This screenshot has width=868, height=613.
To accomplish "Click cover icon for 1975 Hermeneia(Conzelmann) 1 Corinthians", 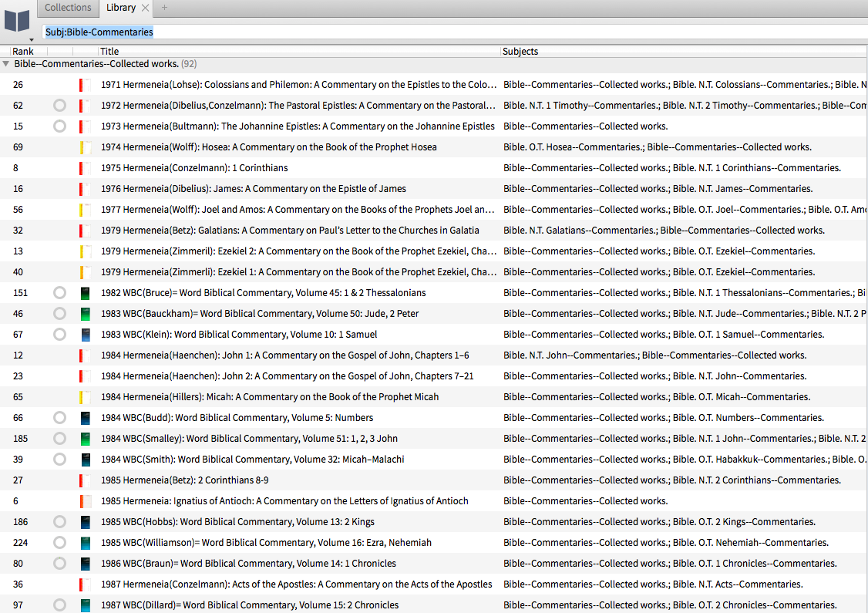I will tap(85, 168).
